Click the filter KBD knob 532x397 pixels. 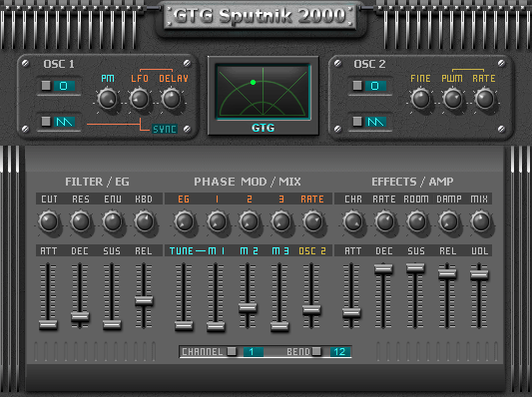pyautogui.click(x=145, y=221)
